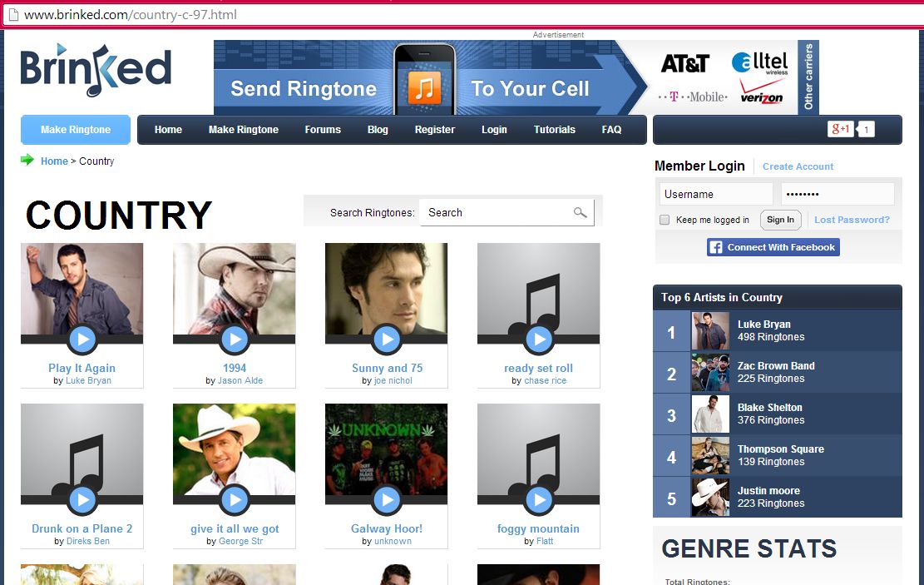Click the Brinked logo
Screen dimensions: 924x585
point(96,70)
